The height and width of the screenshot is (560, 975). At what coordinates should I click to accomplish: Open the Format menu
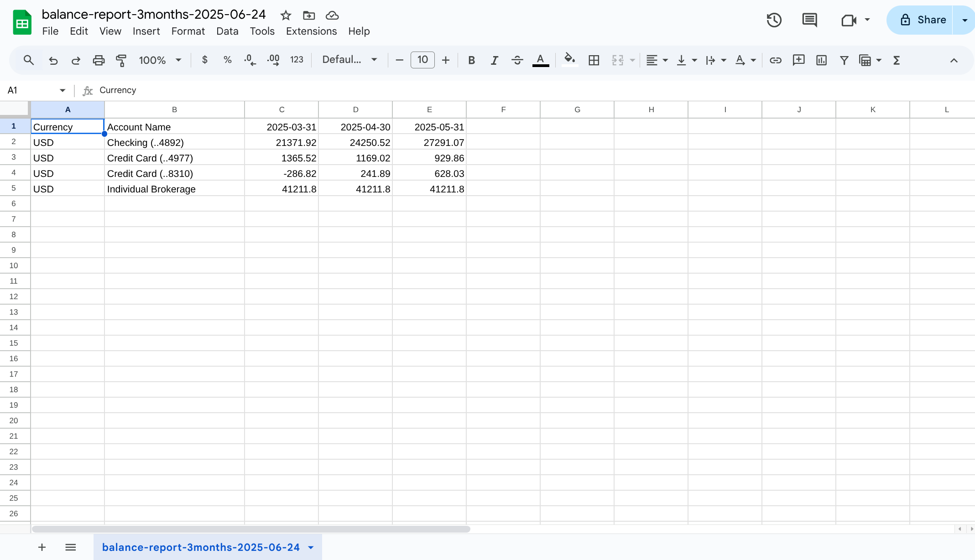point(188,31)
